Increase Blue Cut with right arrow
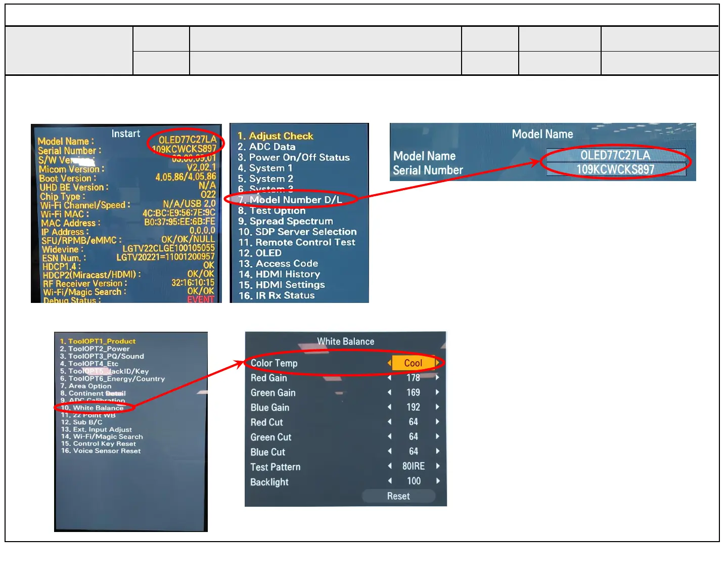 [437, 451]
